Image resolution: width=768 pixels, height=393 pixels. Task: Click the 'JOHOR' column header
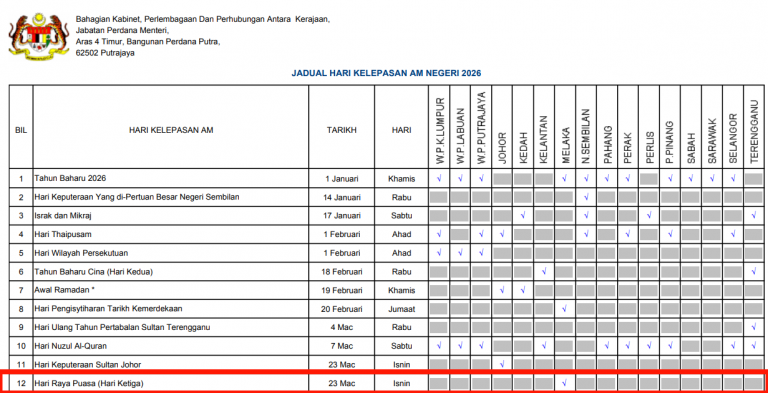(x=502, y=148)
